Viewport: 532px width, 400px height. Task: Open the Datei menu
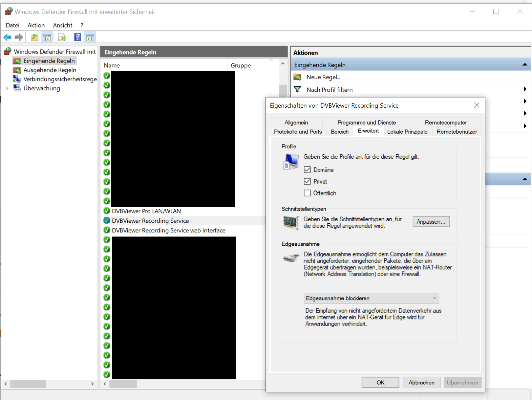13,25
